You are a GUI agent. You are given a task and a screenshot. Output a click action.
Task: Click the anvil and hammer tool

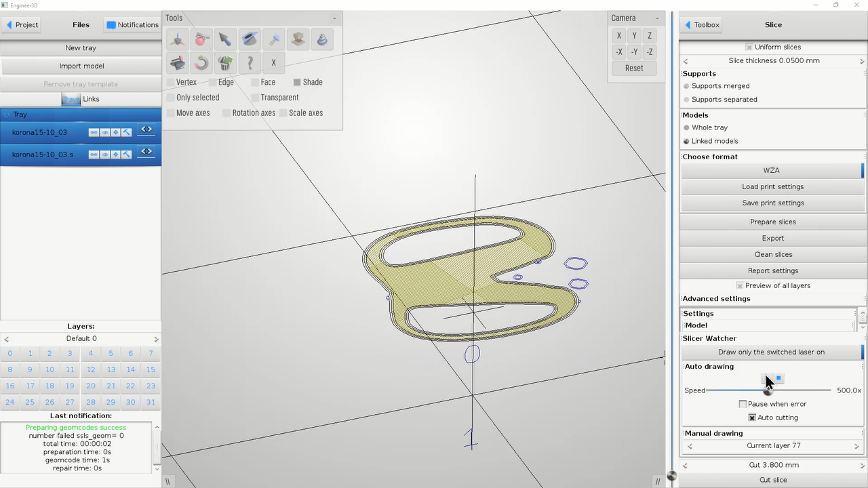tap(178, 63)
